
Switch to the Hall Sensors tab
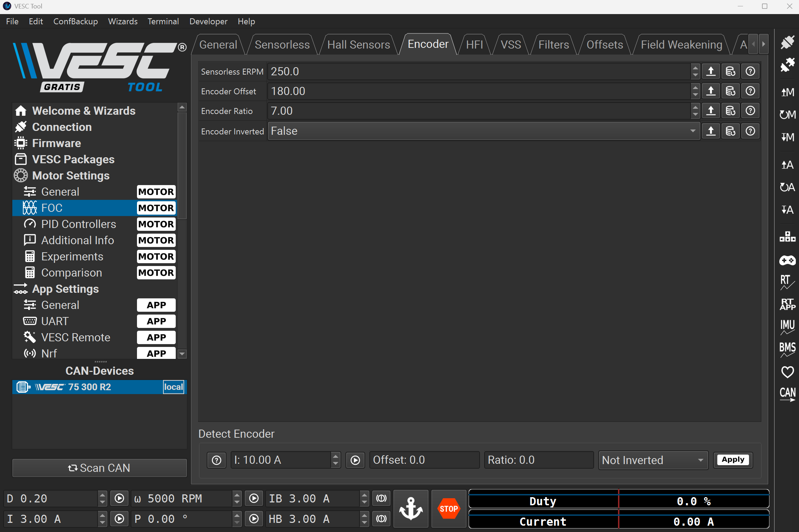pyautogui.click(x=358, y=45)
